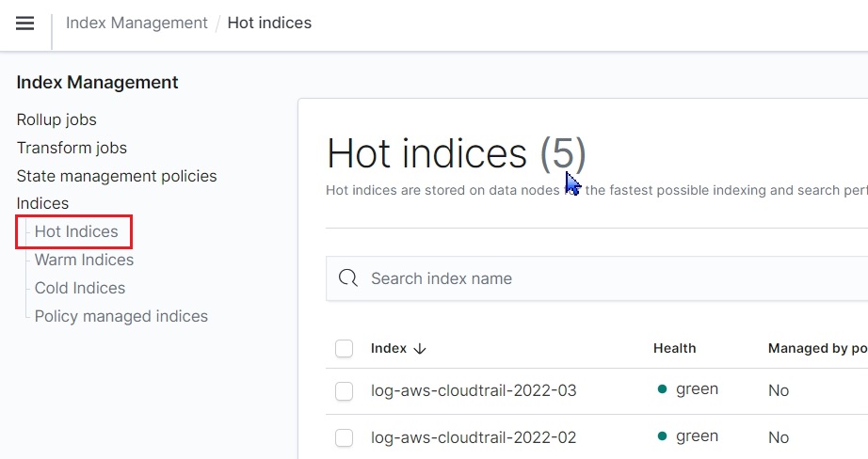Select Hot Indices tree item
The height and width of the screenshot is (459, 868).
tap(76, 231)
